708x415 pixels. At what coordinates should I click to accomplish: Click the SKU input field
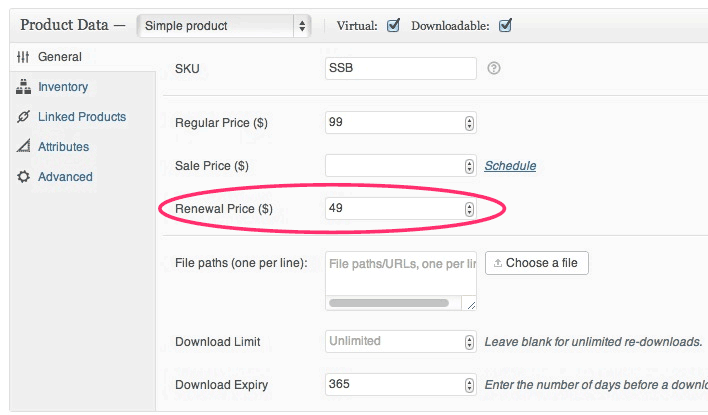coord(401,68)
